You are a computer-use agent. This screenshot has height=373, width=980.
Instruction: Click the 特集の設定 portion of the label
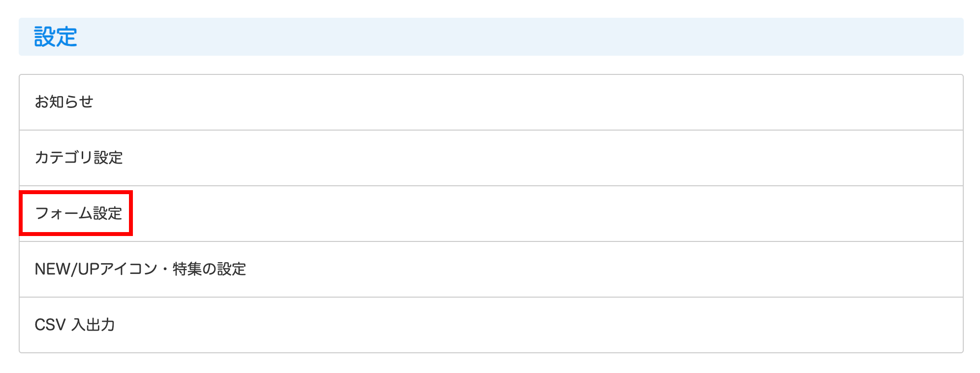coord(209,269)
